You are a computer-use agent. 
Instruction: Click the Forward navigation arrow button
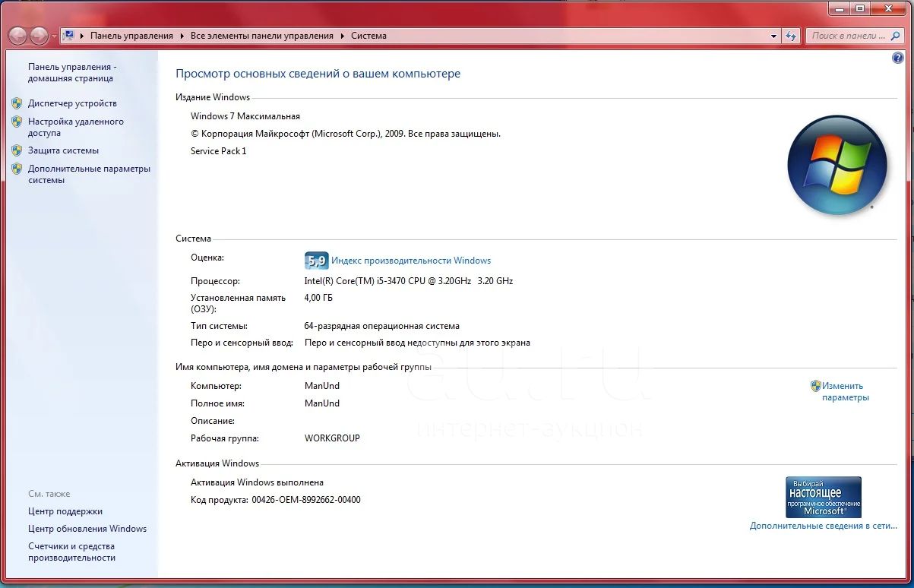point(39,36)
